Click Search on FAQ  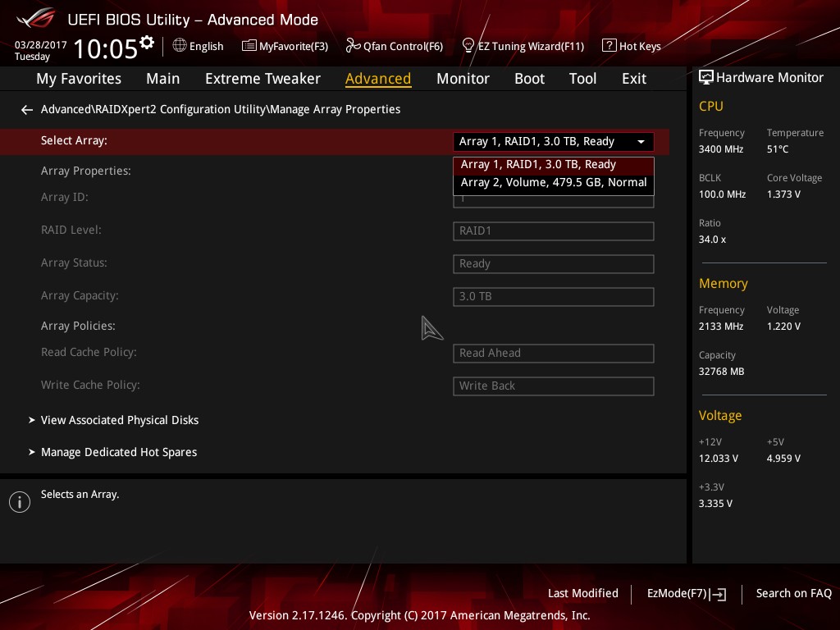pyautogui.click(x=794, y=593)
